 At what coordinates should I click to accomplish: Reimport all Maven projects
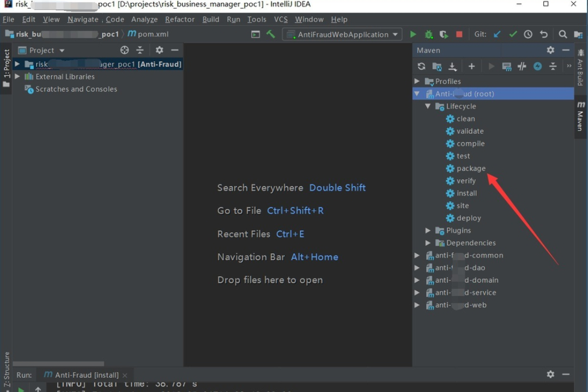[421, 66]
